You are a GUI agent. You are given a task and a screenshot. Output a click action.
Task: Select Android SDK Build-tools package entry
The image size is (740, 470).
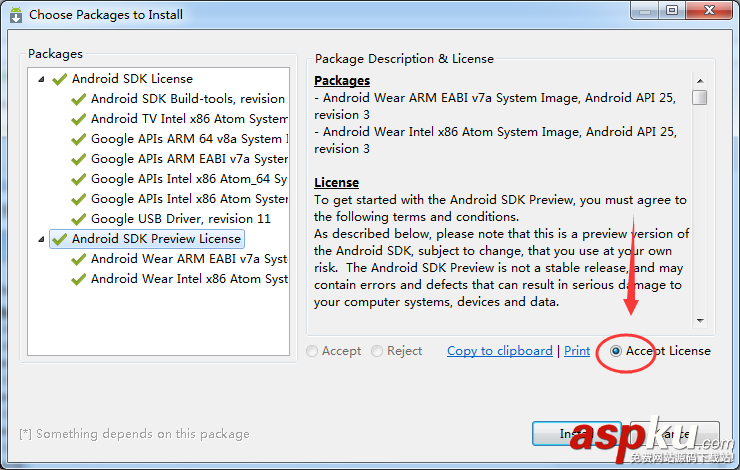point(187,99)
